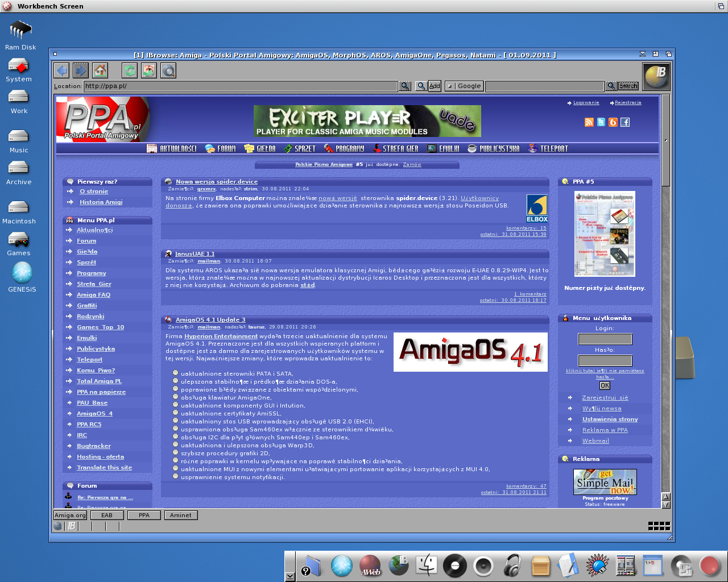The image size is (728, 582).
Task: Open the location history popup button
Action: (x=405, y=86)
